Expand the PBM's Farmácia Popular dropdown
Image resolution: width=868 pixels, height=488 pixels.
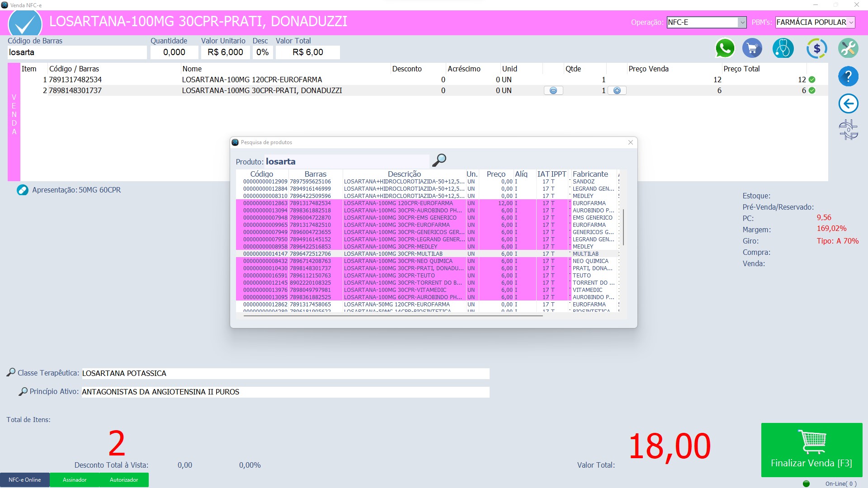click(x=851, y=22)
